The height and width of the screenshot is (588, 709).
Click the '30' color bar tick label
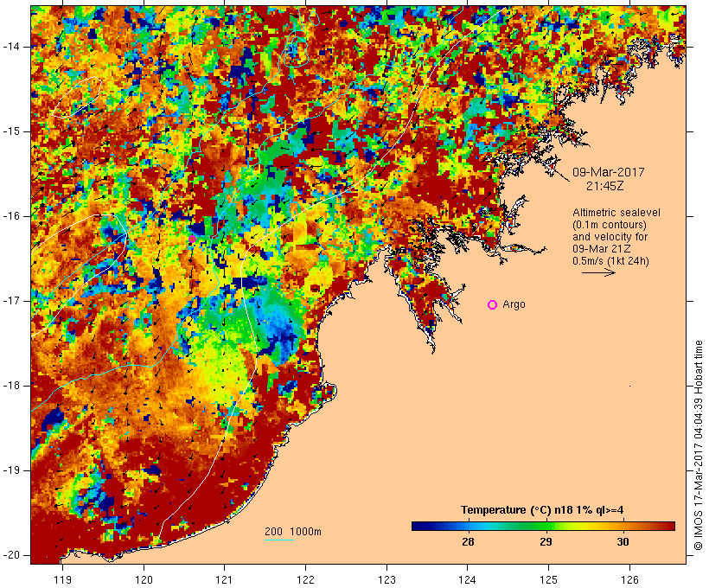point(623,541)
